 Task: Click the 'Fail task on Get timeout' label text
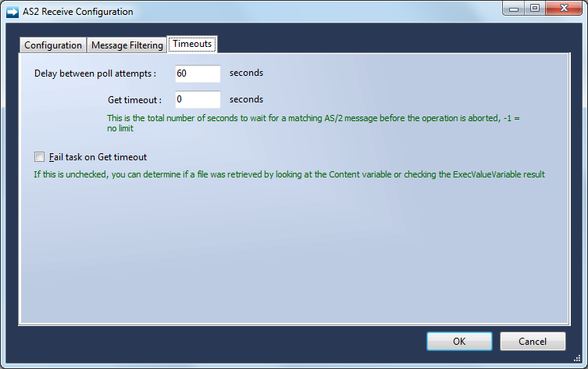98,157
